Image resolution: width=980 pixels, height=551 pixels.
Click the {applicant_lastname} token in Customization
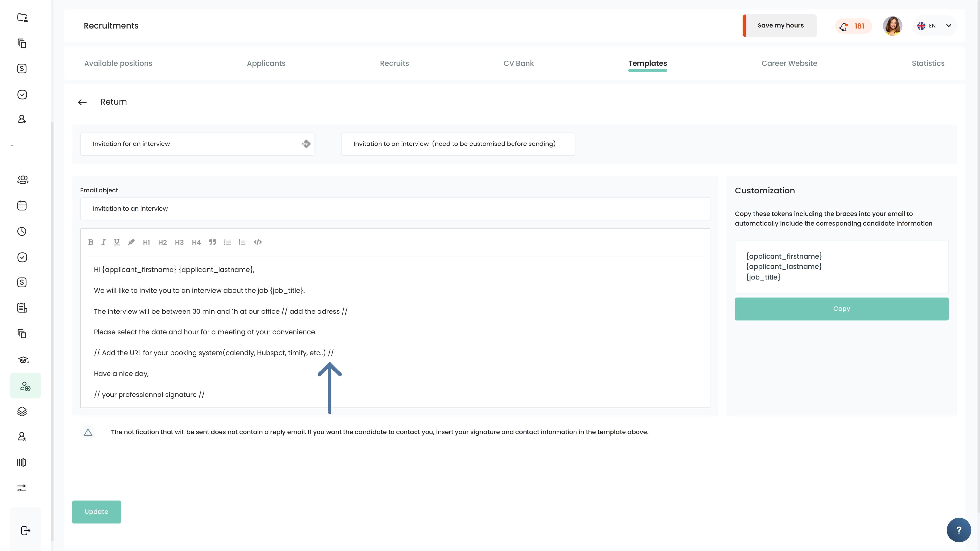point(784,267)
